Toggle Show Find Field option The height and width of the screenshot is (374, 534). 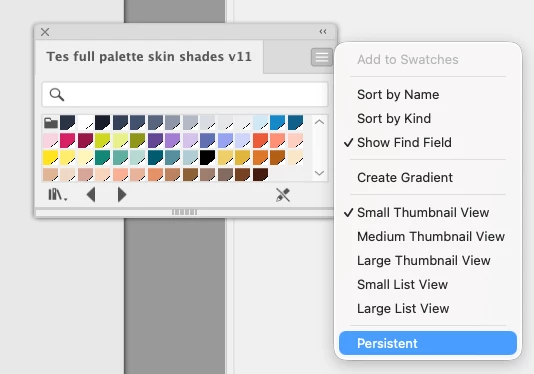point(404,142)
